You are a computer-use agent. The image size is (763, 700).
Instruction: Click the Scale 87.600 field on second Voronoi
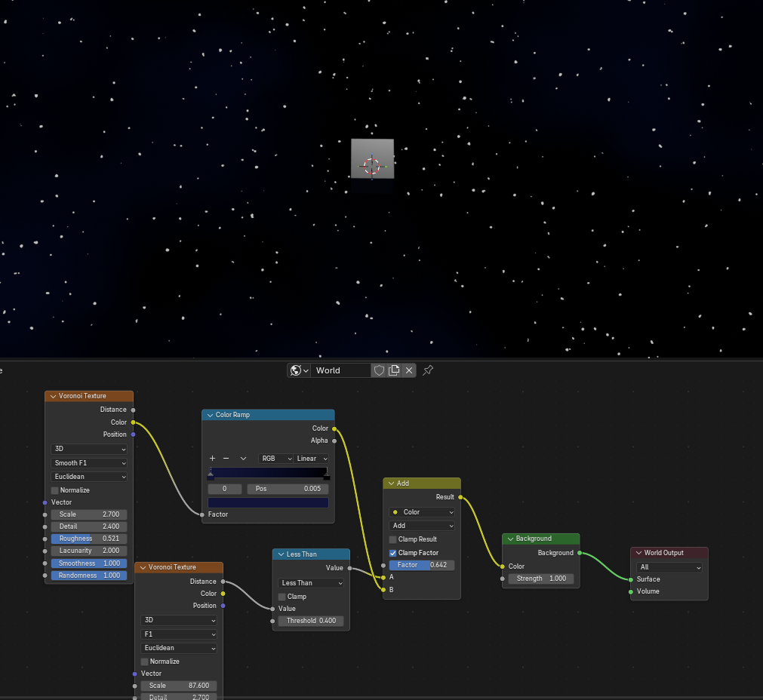click(x=179, y=686)
